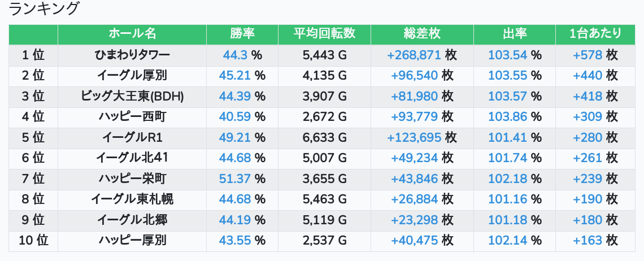This screenshot has height=261, width=644.
Task: Click the ランキング heading
Action: (x=43, y=8)
